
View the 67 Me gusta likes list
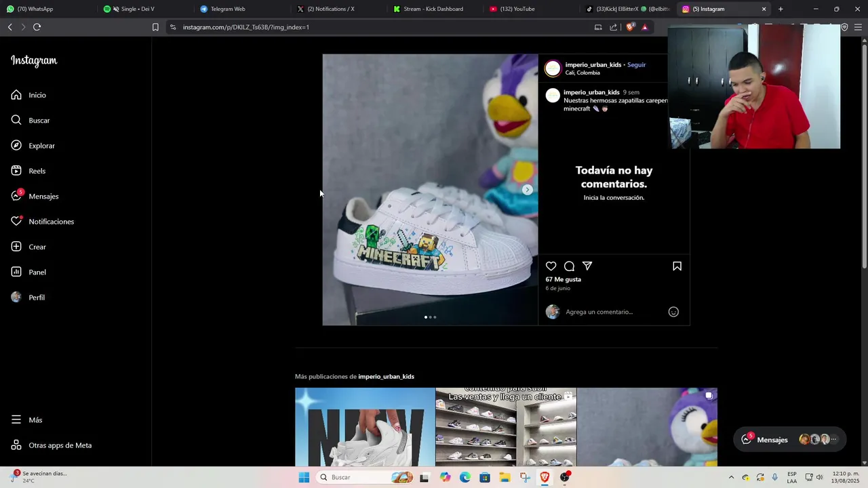[564, 279]
